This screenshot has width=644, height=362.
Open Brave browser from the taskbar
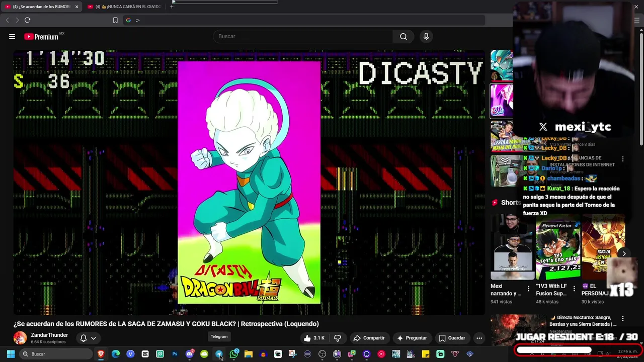click(101, 354)
